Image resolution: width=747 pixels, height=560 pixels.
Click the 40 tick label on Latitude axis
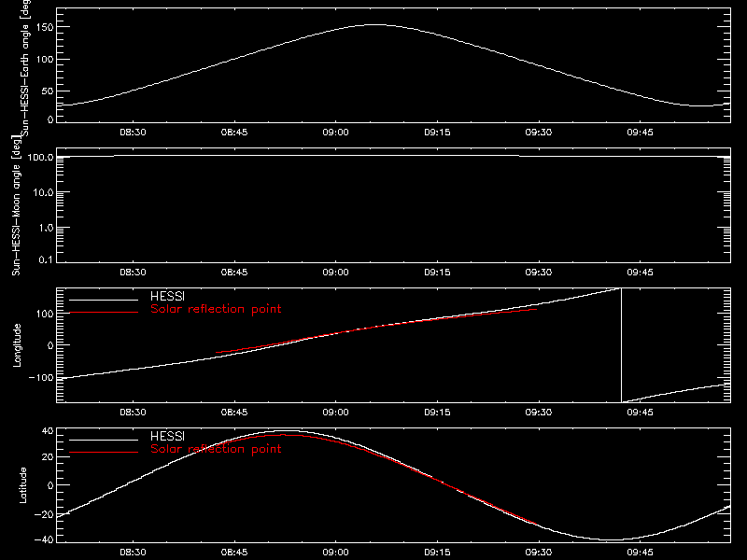(x=48, y=431)
